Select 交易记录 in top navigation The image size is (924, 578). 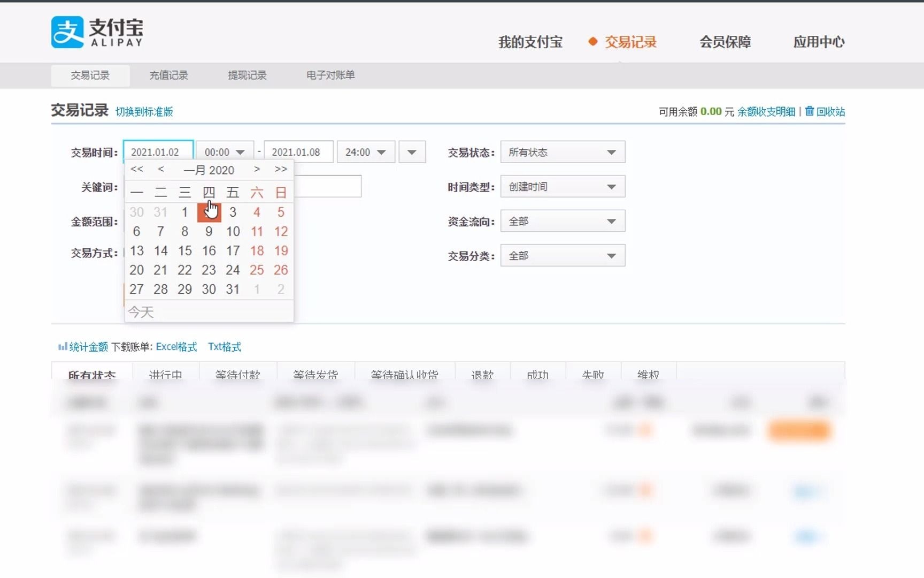630,42
